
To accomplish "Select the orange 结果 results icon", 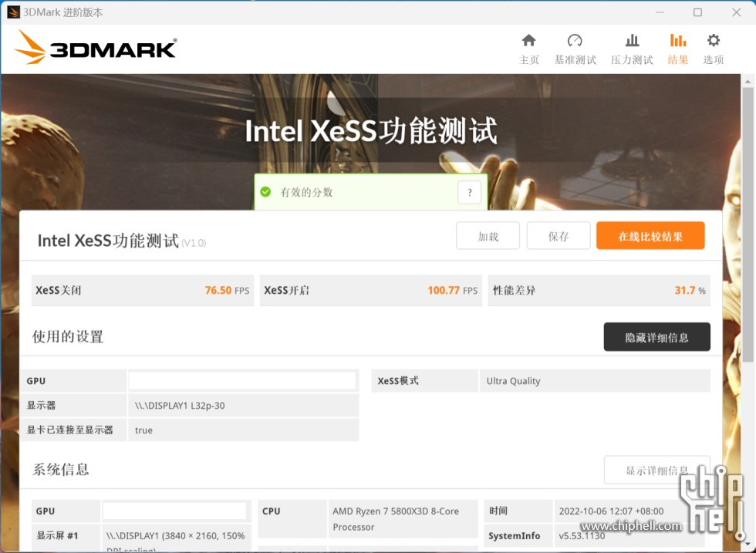I will tap(677, 40).
